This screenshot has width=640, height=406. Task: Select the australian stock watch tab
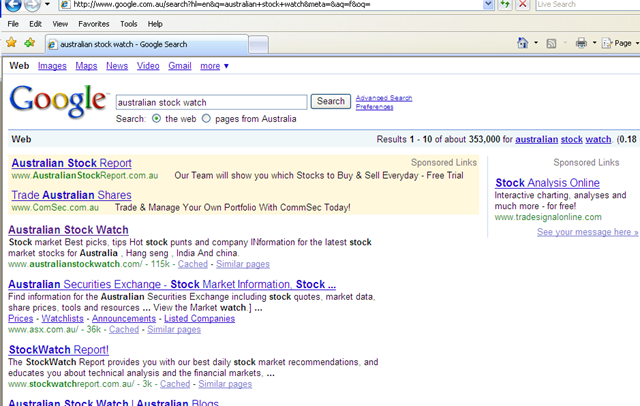click(x=147, y=44)
